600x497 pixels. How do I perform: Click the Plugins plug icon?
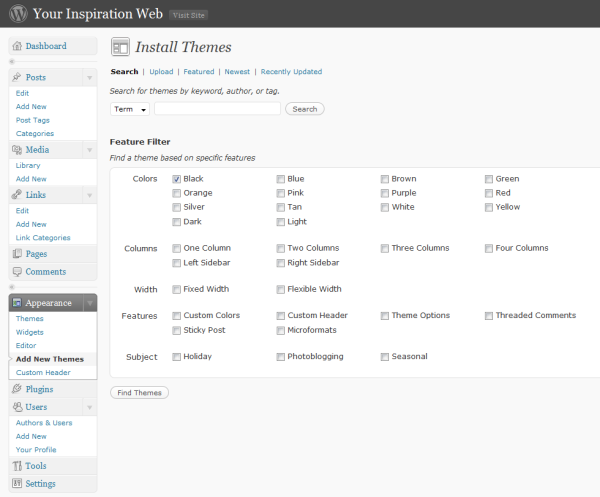17,389
